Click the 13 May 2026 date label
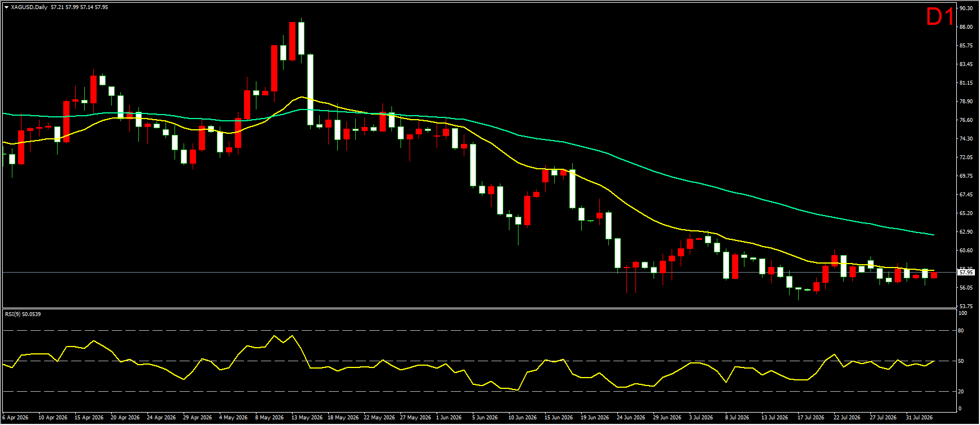Image resolution: width=980 pixels, height=425 pixels. [x=307, y=418]
